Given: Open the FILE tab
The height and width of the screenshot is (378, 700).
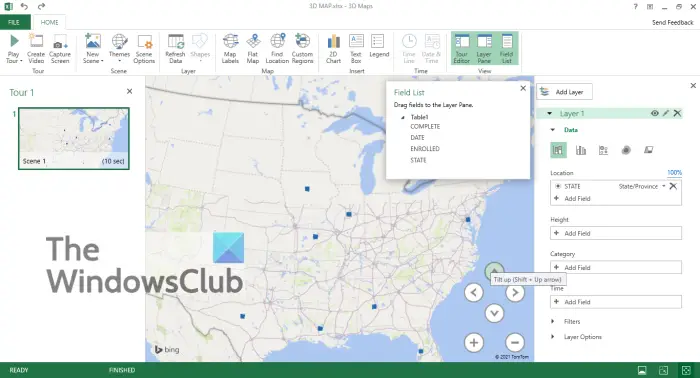Looking at the screenshot, I should pos(14,22).
